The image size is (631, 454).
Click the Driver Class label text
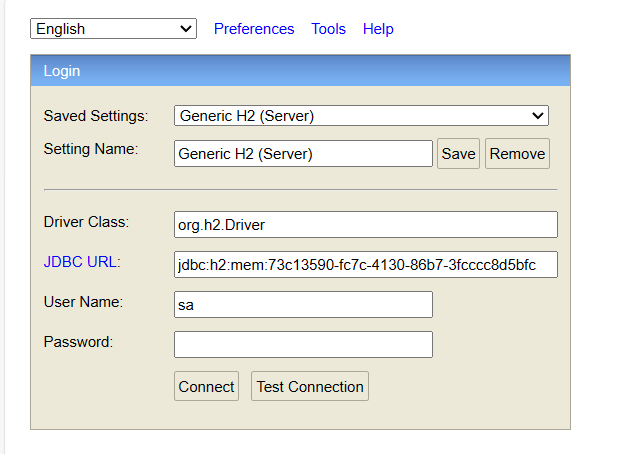pos(86,222)
